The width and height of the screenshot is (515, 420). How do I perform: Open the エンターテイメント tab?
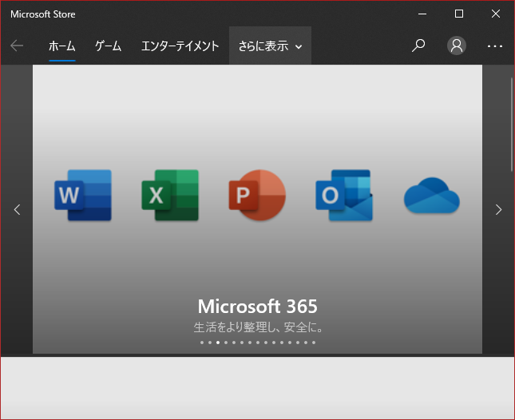(x=180, y=46)
